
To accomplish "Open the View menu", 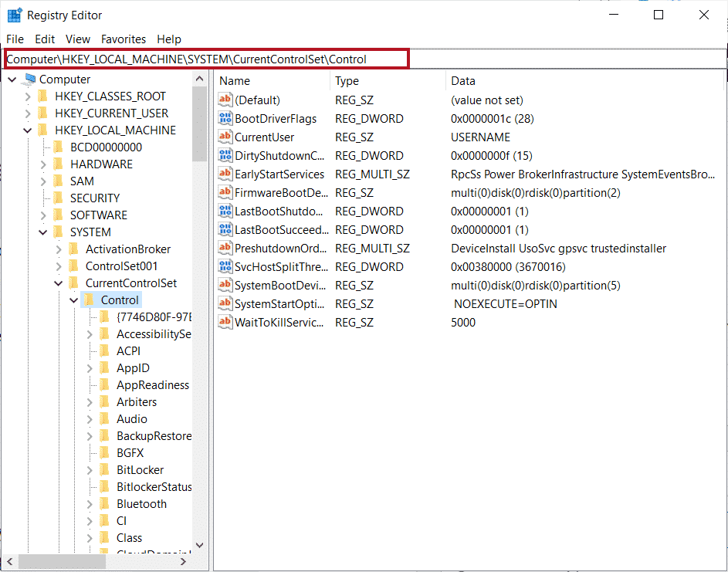I will (x=77, y=39).
